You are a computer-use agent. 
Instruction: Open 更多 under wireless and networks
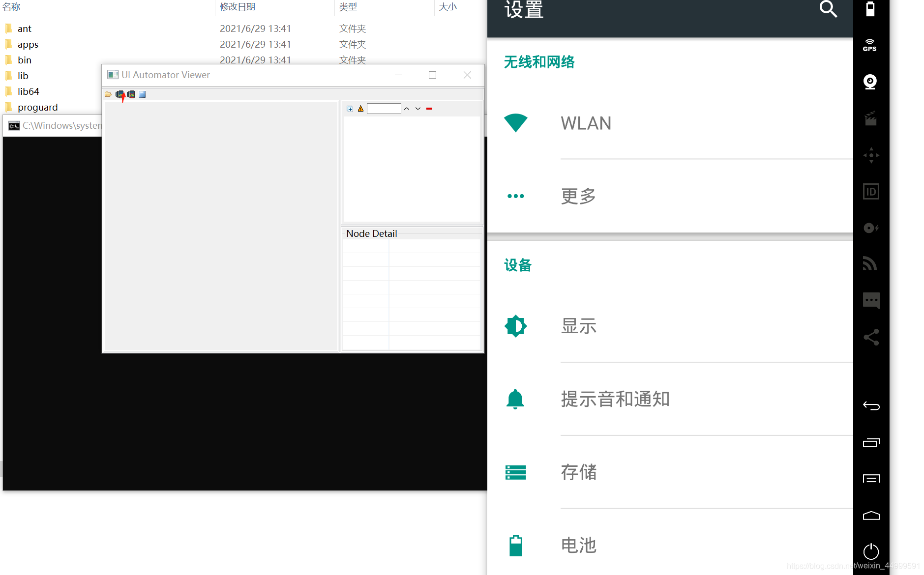point(670,196)
